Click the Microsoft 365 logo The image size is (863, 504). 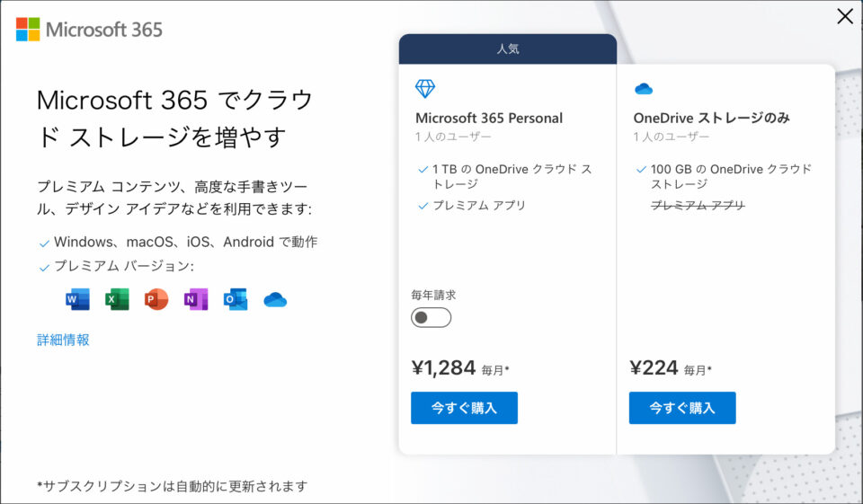pyautogui.click(x=89, y=29)
